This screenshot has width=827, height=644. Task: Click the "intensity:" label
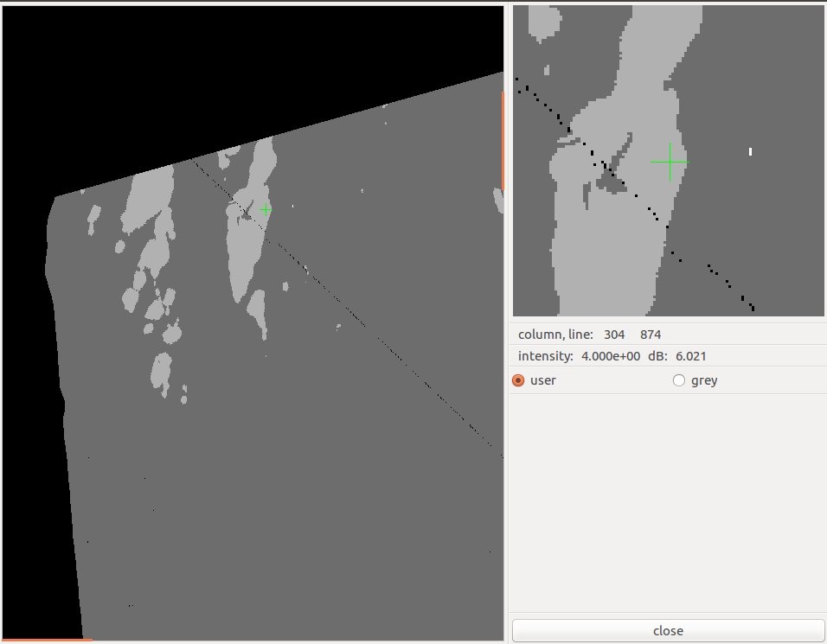pos(546,356)
